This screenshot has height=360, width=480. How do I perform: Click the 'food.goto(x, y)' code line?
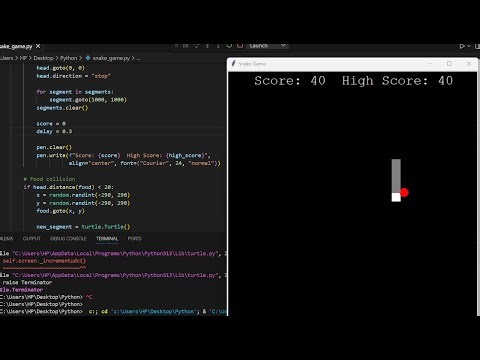[x=60, y=211]
